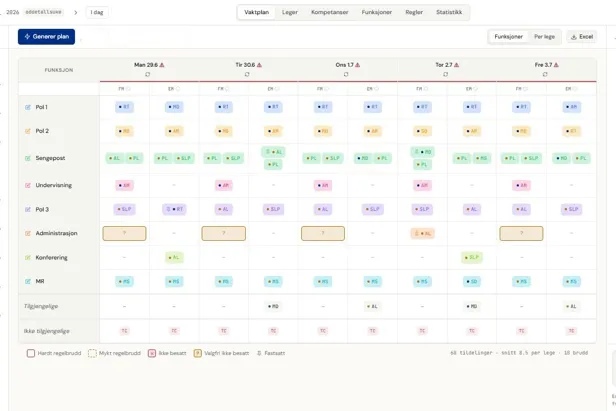The image size is (616, 411).
Task: Click the FUNKSJON column header
Action: pos(59,70)
